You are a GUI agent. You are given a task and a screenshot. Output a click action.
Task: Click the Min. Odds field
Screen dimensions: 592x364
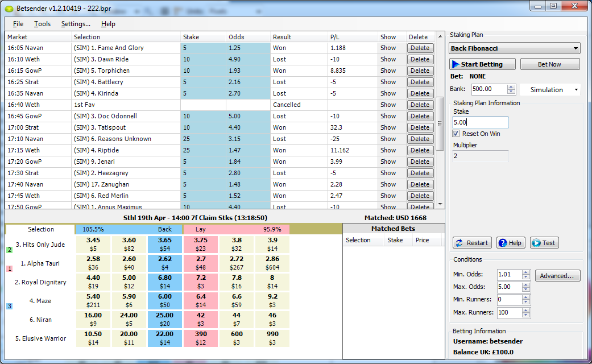click(x=510, y=275)
